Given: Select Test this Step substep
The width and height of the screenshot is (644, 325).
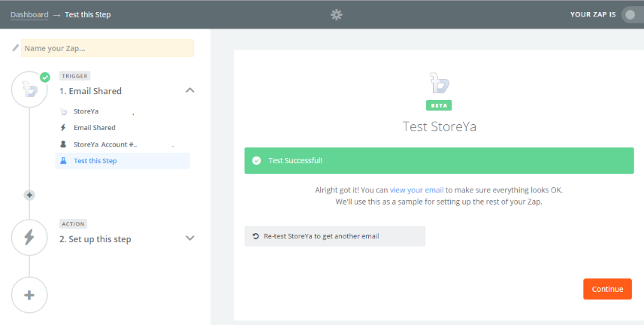Looking at the screenshot, I should (x=95, y=161).
